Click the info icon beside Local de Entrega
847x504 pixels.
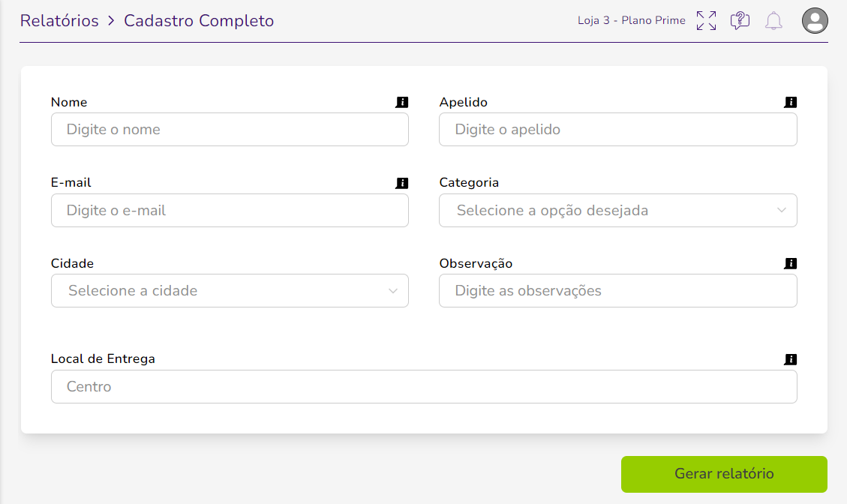pos(790,359)
